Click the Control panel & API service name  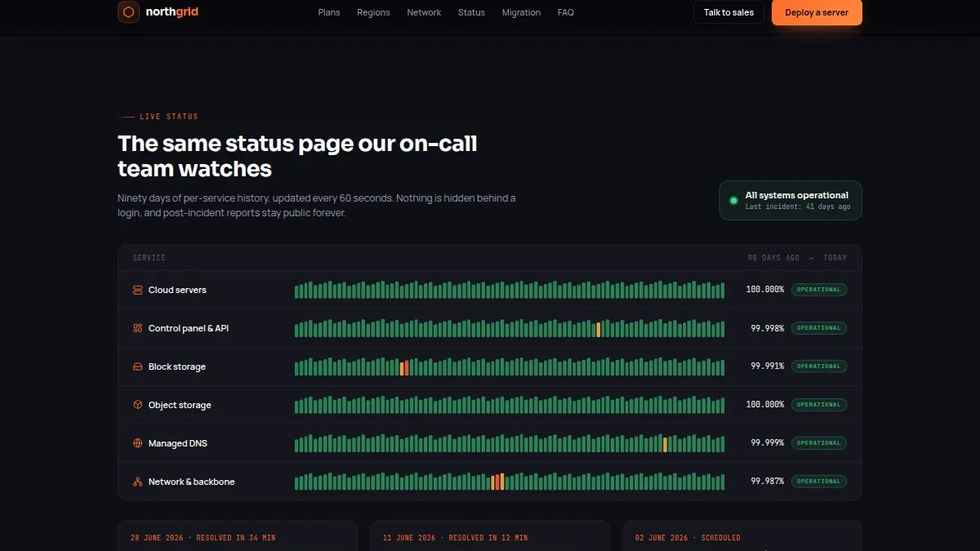pos(189,328)
